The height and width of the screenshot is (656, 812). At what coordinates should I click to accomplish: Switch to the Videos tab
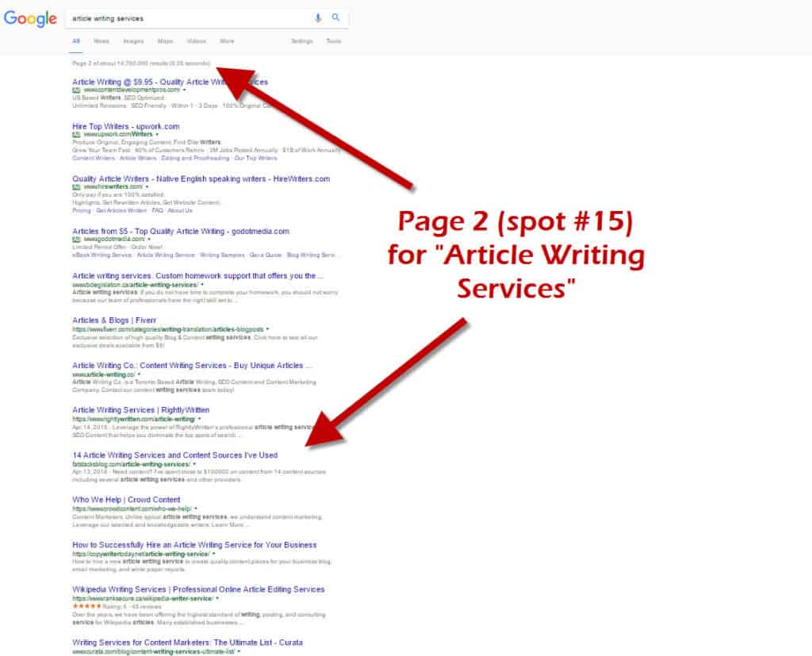(197, 41)
